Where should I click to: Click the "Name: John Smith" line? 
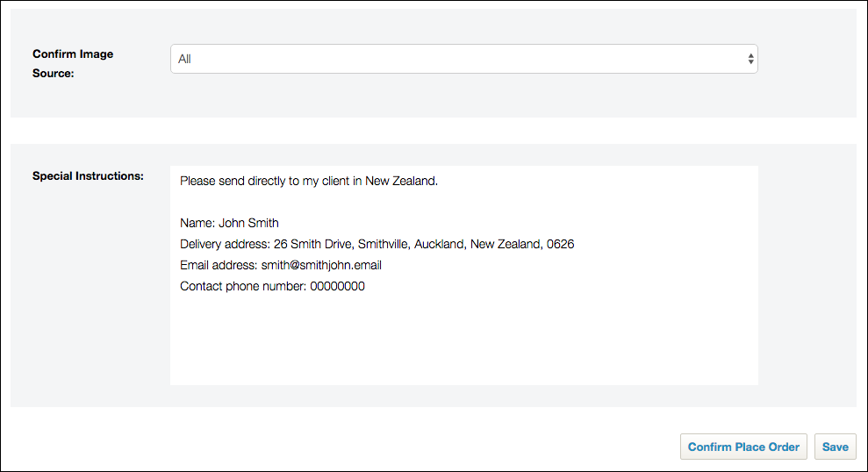[x=229, y=223]
